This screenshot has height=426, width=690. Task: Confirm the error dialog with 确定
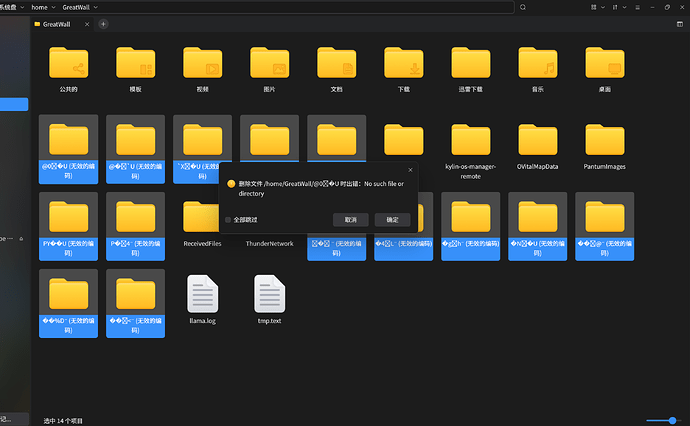(x=392, y=219)
